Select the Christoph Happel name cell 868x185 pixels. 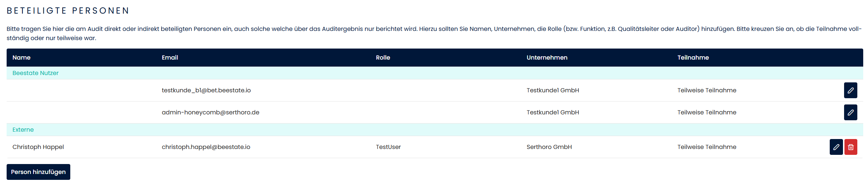pyautogui.click(x=38, y=147)
